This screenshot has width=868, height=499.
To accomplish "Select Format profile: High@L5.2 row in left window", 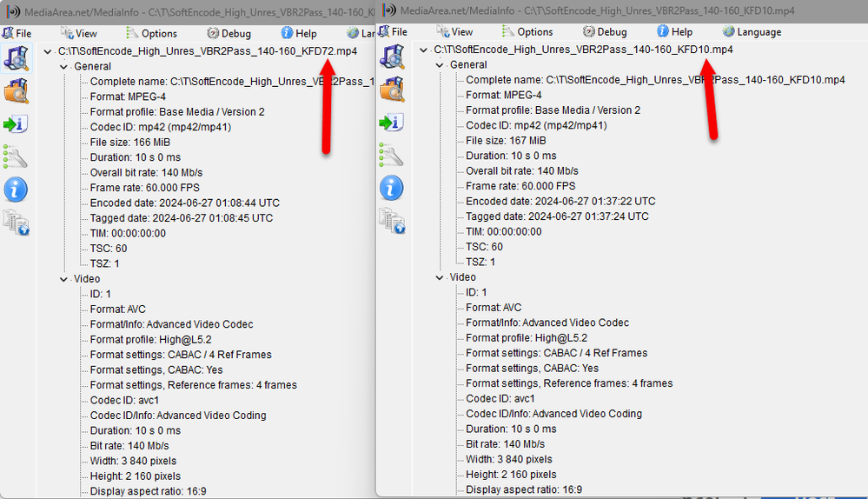I will 150,340.
